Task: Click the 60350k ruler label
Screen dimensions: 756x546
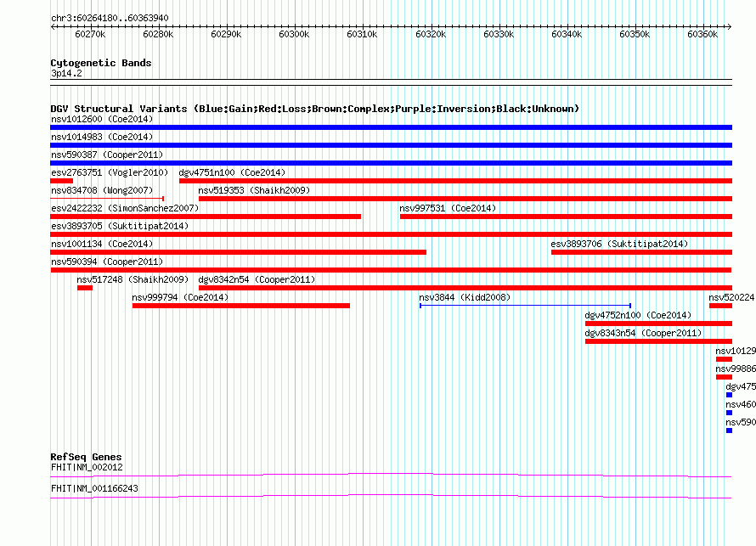Action: click(635, 34)
